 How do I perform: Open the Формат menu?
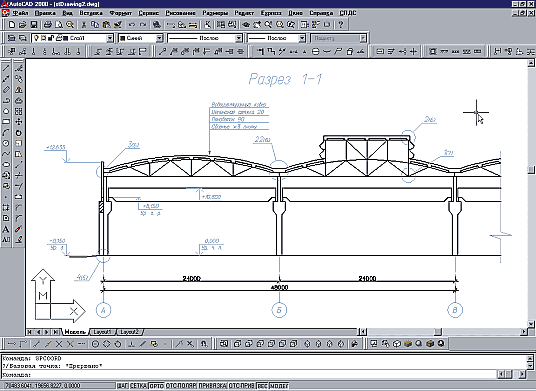click(121, 13)
